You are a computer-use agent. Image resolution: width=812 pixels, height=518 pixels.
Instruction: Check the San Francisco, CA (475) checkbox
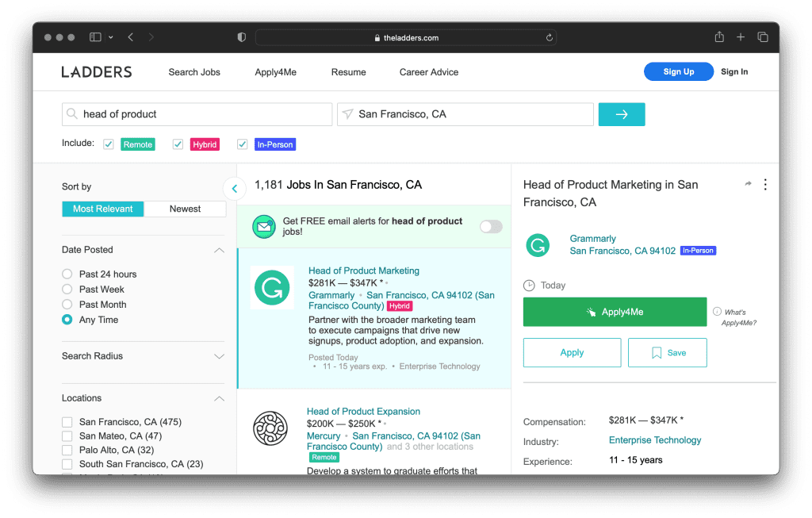click(x=67, y=422)
